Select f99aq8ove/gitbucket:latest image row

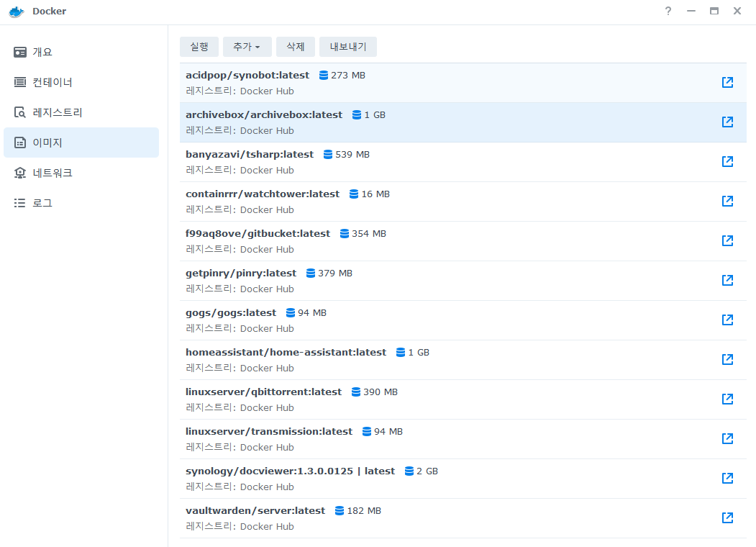coord(463,240)
